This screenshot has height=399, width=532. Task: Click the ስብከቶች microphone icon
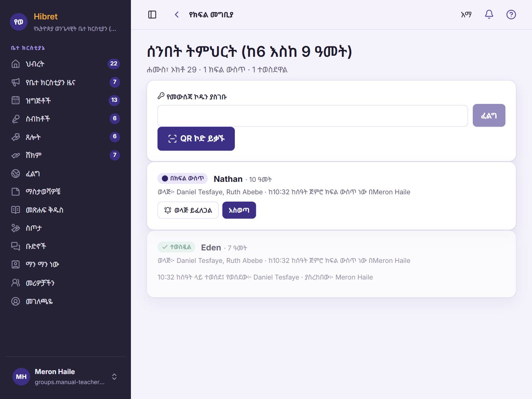point(16,119)
